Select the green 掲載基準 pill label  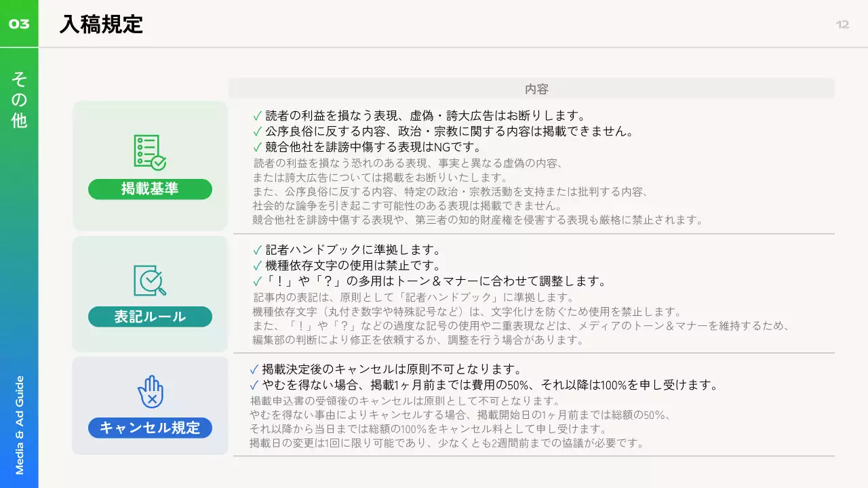[150, 189]
